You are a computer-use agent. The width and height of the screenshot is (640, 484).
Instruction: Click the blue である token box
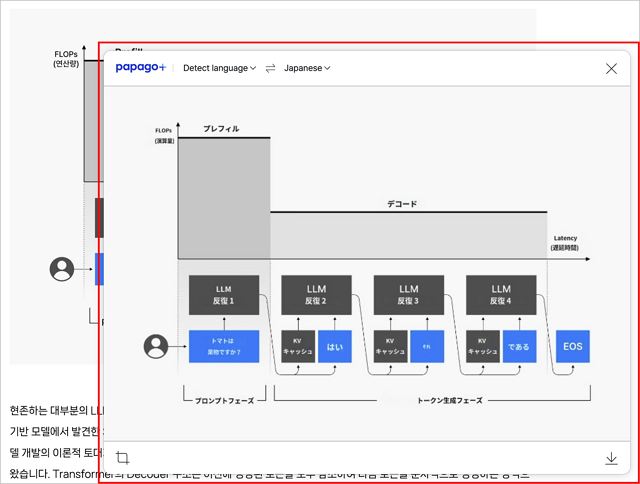(519, 347)
